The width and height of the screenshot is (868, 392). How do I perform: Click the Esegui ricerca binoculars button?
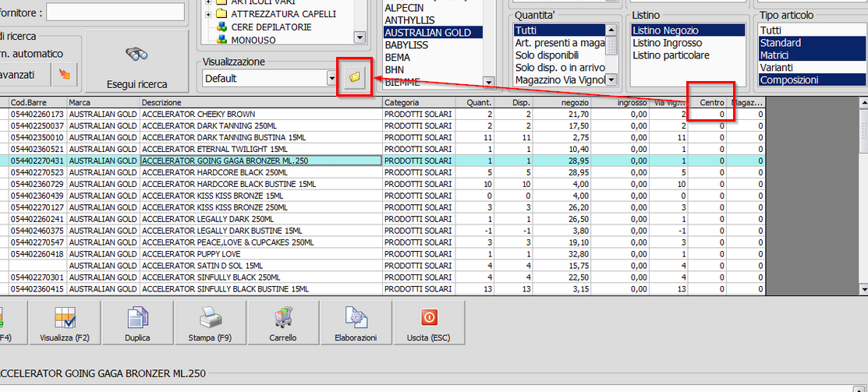[x=136, y=62]
